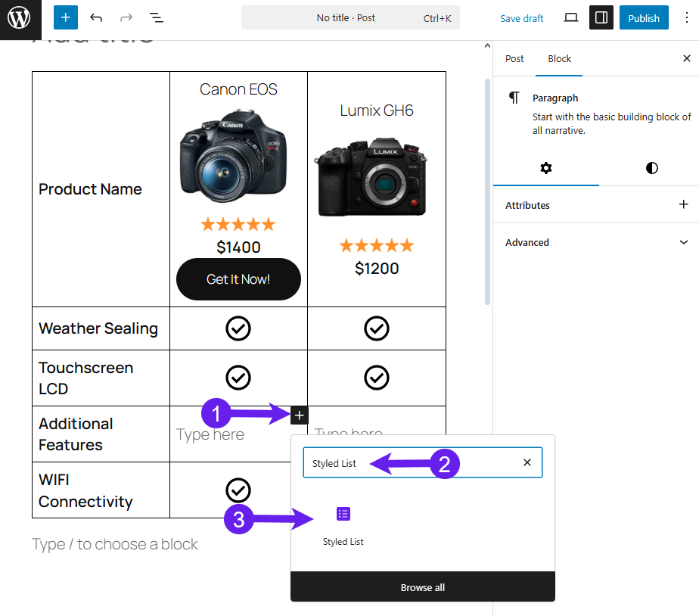Image resolution: width=699 pixels, height=616 pixels.
Task: Click the black add-block plus in table cell
Action: (x=300, y=415)
